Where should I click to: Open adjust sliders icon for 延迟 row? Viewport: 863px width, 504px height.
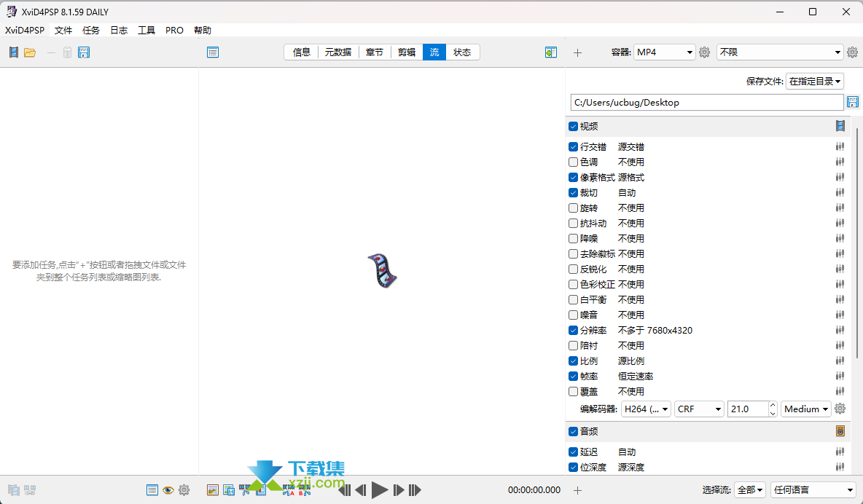pyautogui.click(x=840, y=452)
